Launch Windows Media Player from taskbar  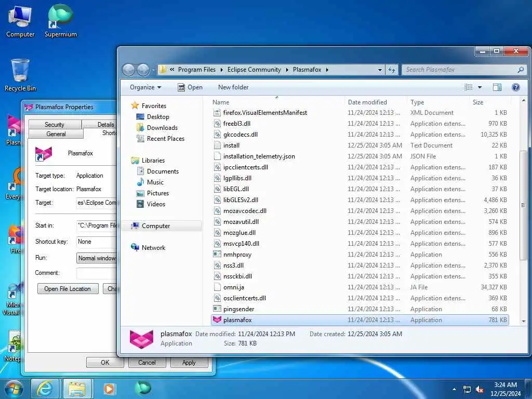109,389
